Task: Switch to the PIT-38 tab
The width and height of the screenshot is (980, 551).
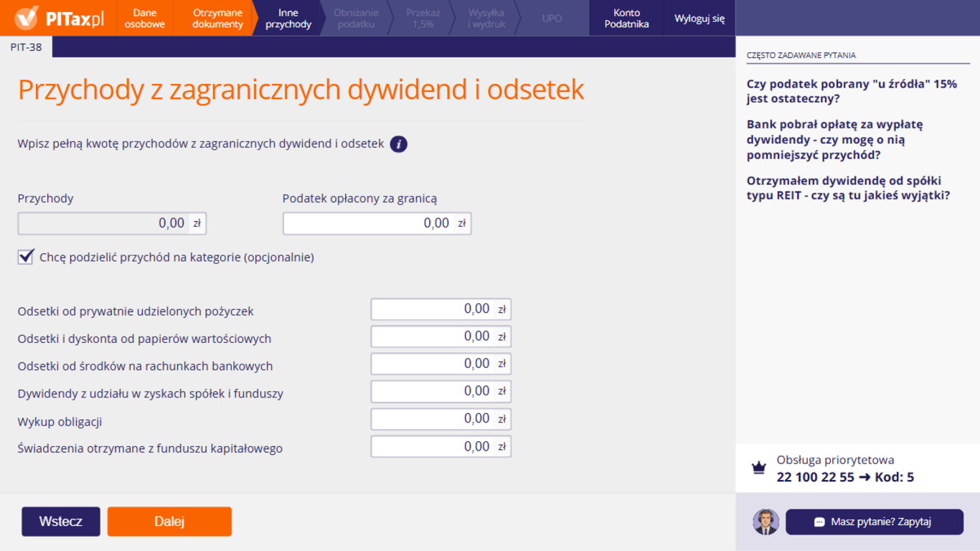Action: click(x=26, y=46)
